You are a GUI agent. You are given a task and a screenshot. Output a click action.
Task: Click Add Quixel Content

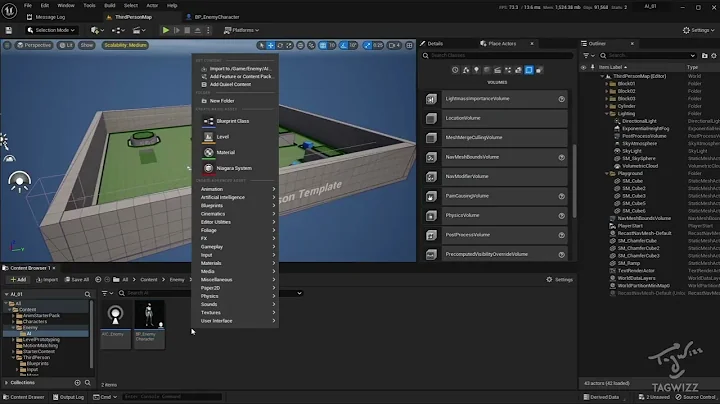(x=236, y=84)
